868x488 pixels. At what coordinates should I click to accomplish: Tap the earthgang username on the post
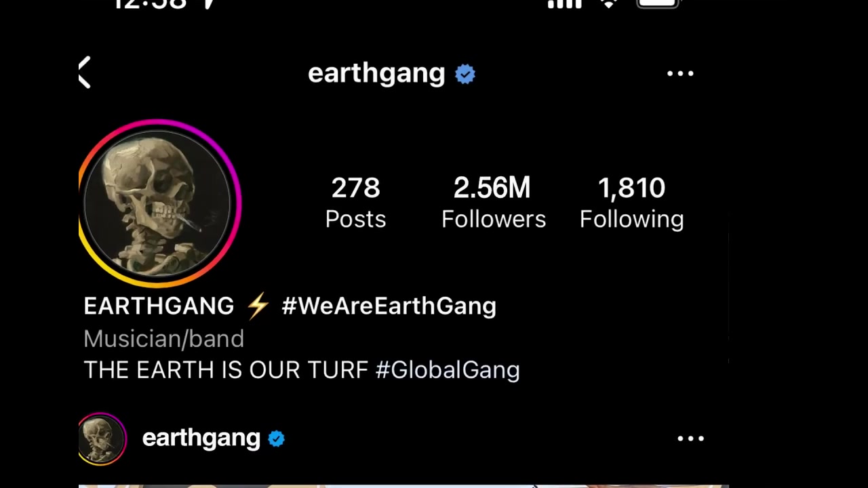(201, 439)
